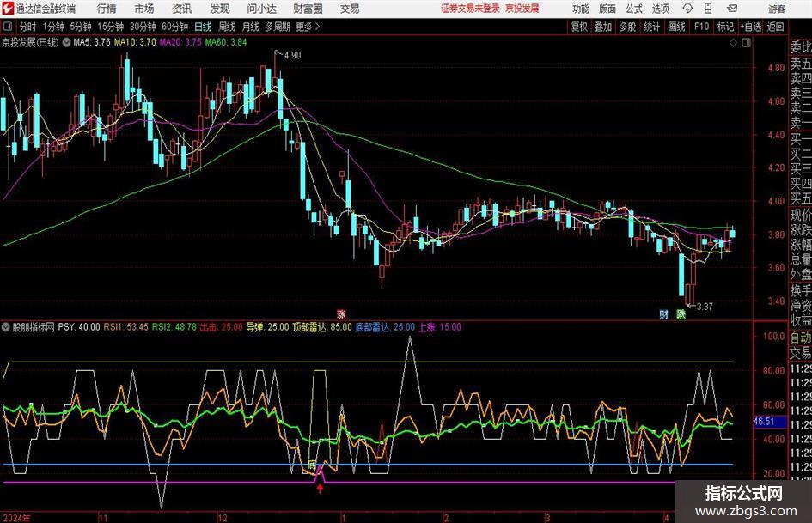Click the MA10: 3.70 label
The width and height of the screenshot is (812, 523).
pyautogui.click(x=135, y=42)
